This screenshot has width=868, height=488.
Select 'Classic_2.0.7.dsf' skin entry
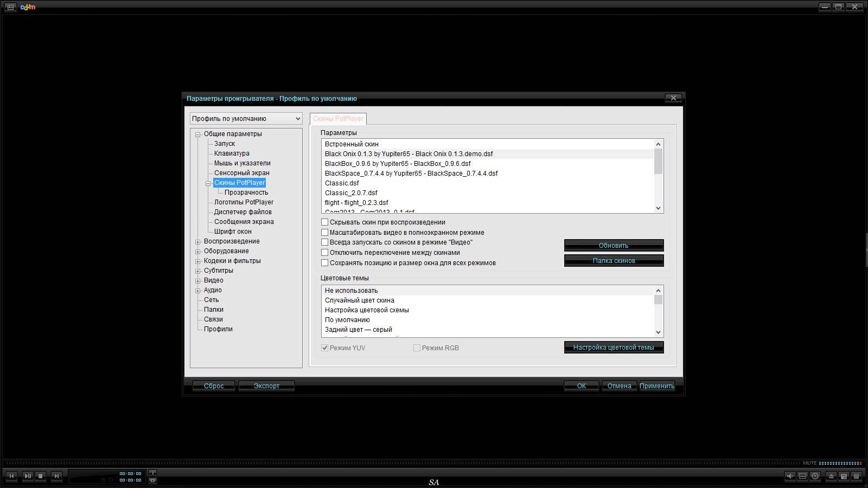pyautogui.click(x=488, y=193)
